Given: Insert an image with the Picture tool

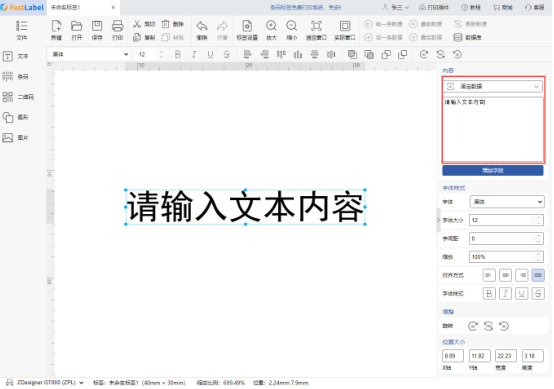Looking at the screenshot, I should point(16,138).
